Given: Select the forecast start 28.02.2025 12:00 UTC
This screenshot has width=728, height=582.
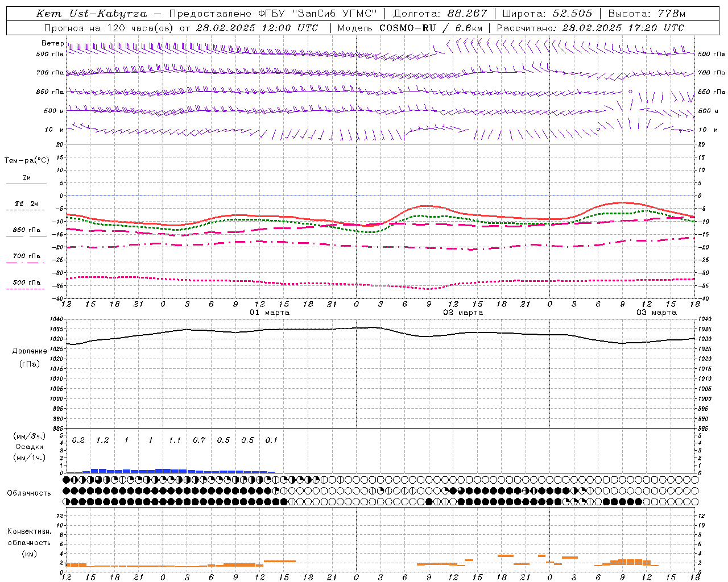Looking at the screenshot, I should 257,28.
